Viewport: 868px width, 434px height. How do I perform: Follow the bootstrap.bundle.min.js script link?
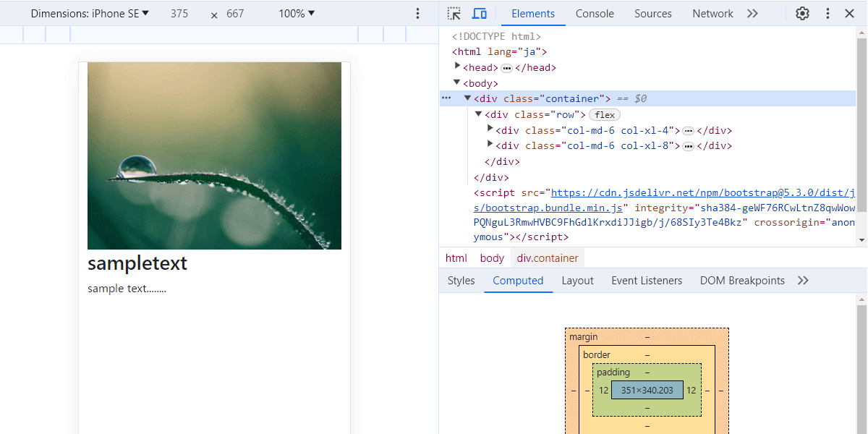(664, 200)
